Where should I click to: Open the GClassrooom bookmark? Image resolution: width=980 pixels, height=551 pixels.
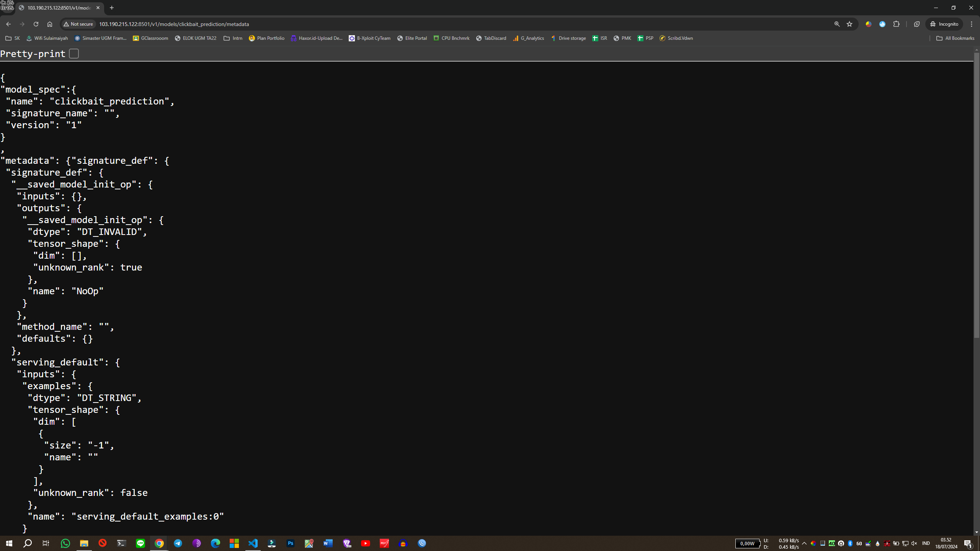[150, 38]
